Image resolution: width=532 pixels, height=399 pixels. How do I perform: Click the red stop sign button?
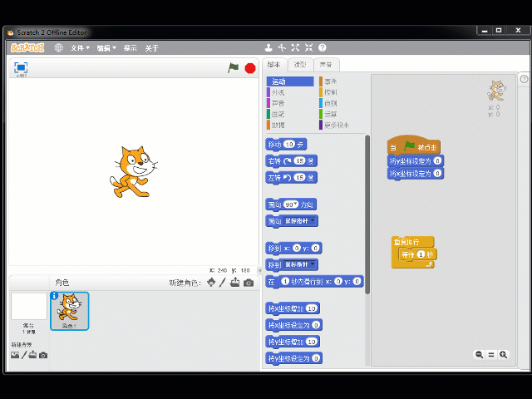[250, 68]
